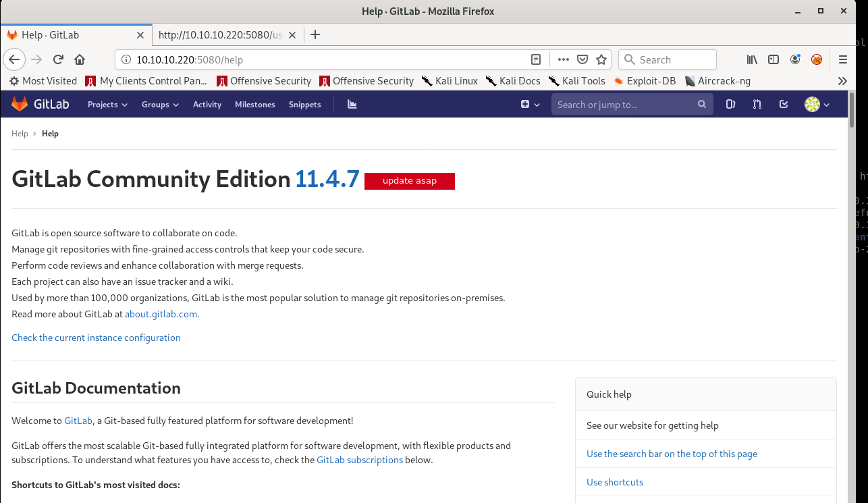
Task: Open the GitLab link in Welcome sentence
Action: (x=78, y=421)
